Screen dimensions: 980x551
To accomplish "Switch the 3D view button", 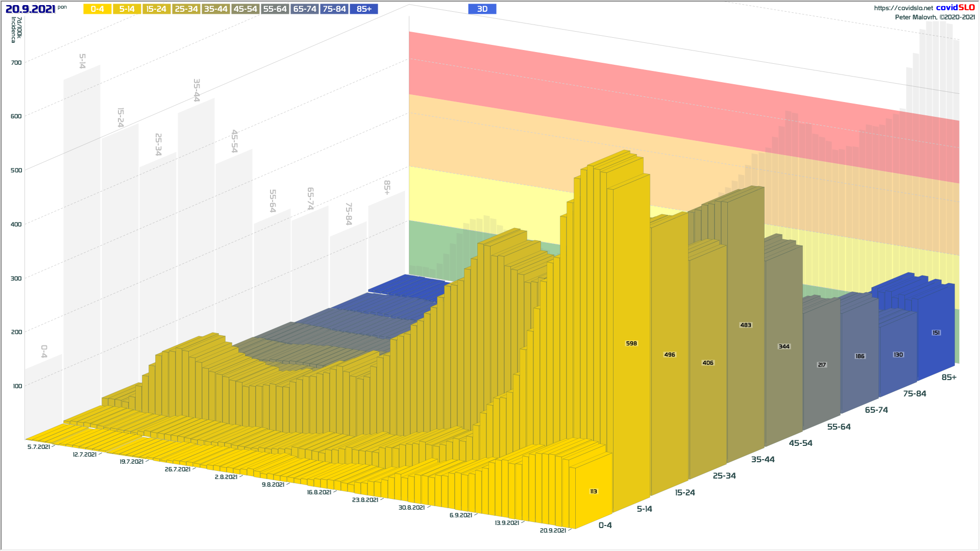I will tap(482, 9).
